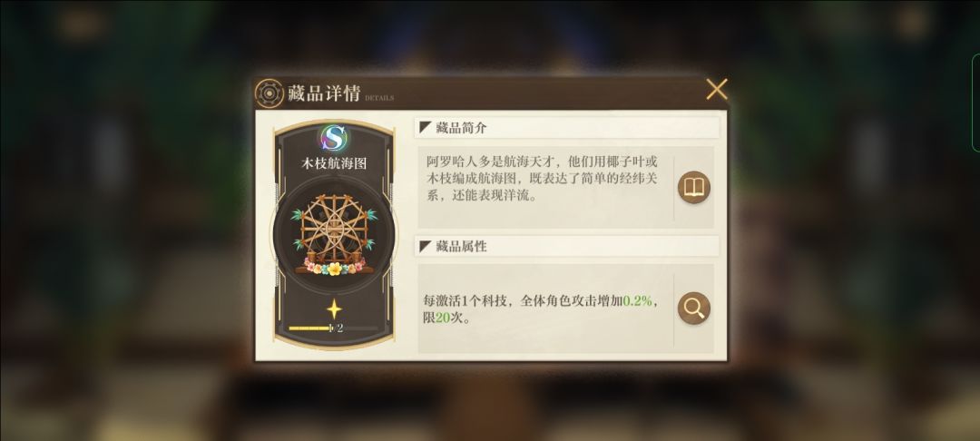Click the yellow 1/2 progress bar on card
The height and width of the screenshot is (441, 980).
333,328
